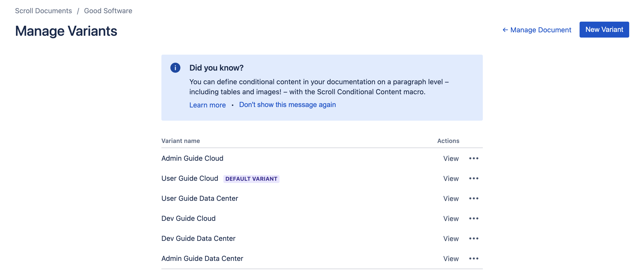This screenshot has height=275, width=644.
Task: Open more actions for Admin Guide Data Center
Action: point(473,258)
